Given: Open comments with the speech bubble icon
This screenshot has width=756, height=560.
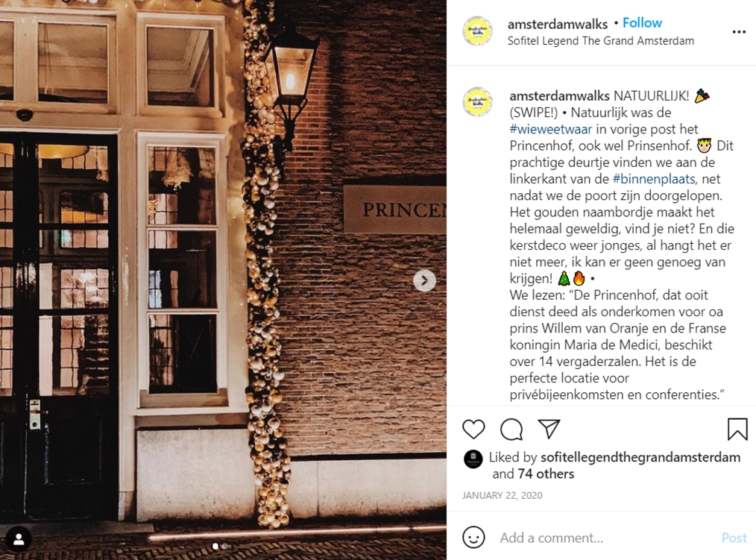Looking at the screenshot, I should [x=511, y=429].
